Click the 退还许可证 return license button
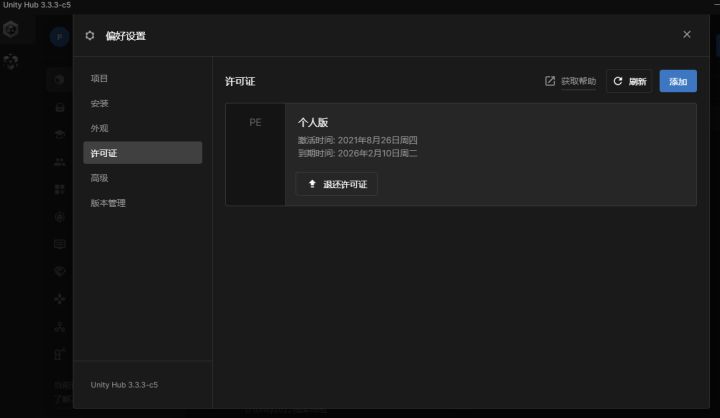 337,184
